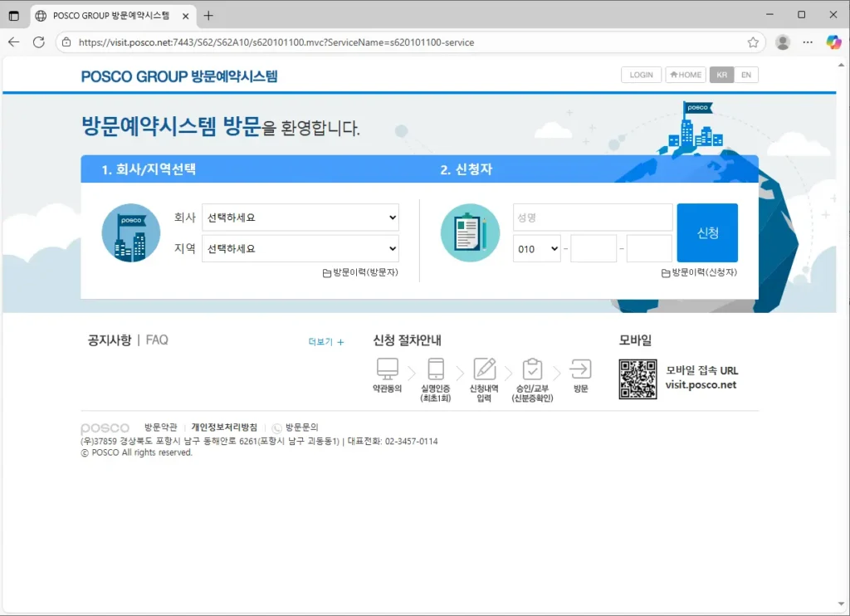Switch language to EN
Image resolution: width=850 pixels, height=616 pixels.
(745, 74)
